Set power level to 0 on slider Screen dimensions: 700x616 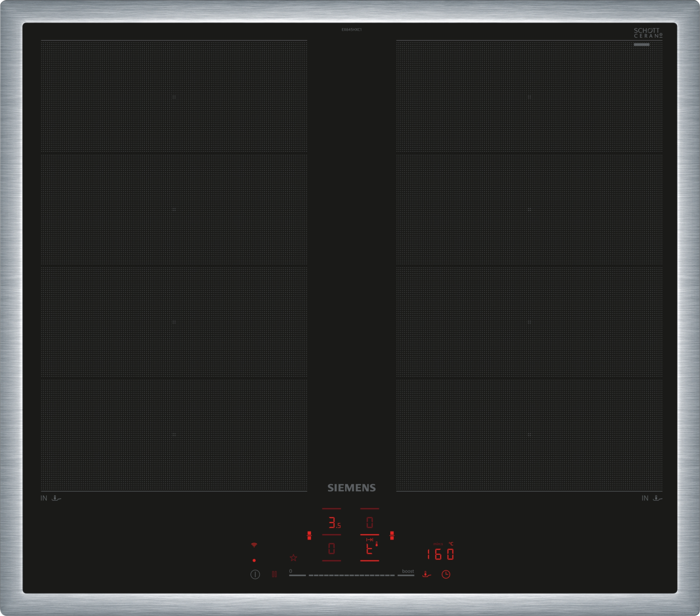point(297,575)
